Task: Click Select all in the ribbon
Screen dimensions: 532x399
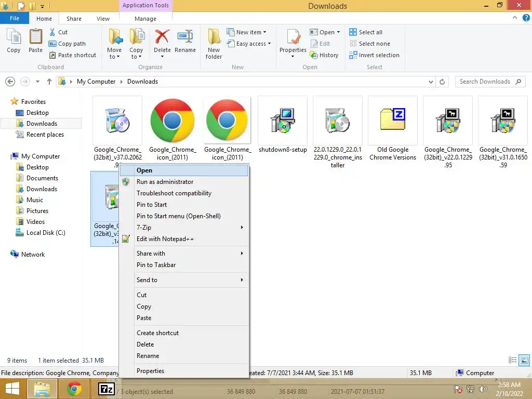Action: (x=366, y=32)
